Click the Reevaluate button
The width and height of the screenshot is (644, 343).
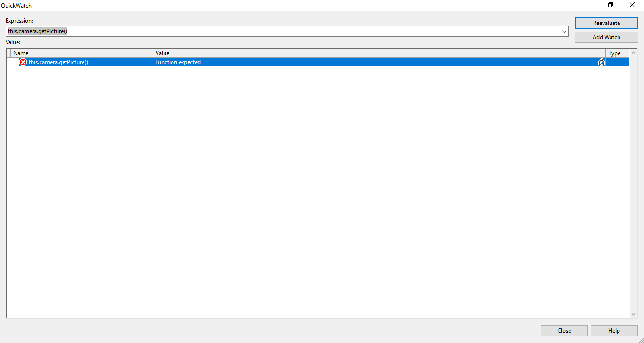coord(606,23)
